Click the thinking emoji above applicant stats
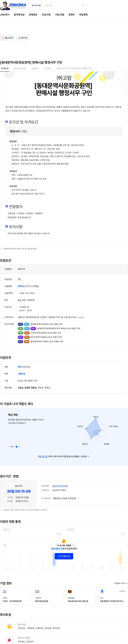128x644 pixels. coord(64,541)
